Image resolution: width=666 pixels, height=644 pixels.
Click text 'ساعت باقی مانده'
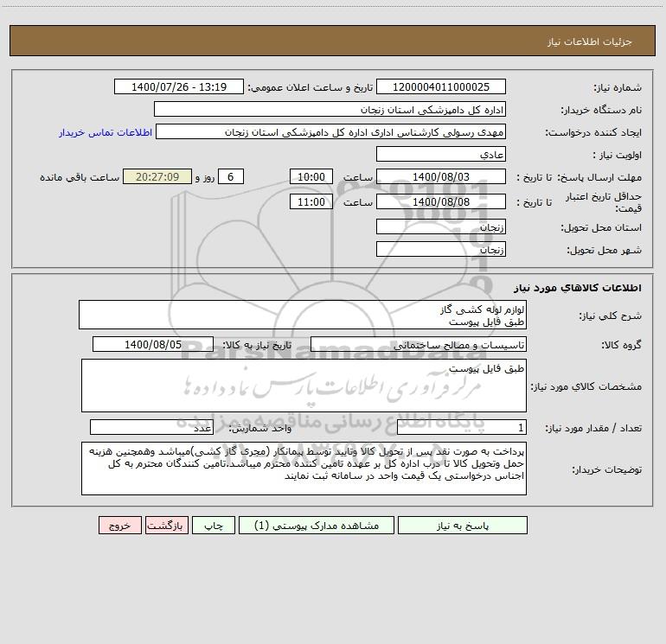point(80,177)
